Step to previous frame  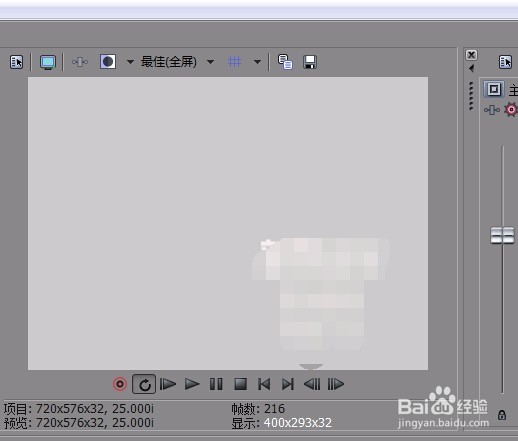[x=312, y=384]
